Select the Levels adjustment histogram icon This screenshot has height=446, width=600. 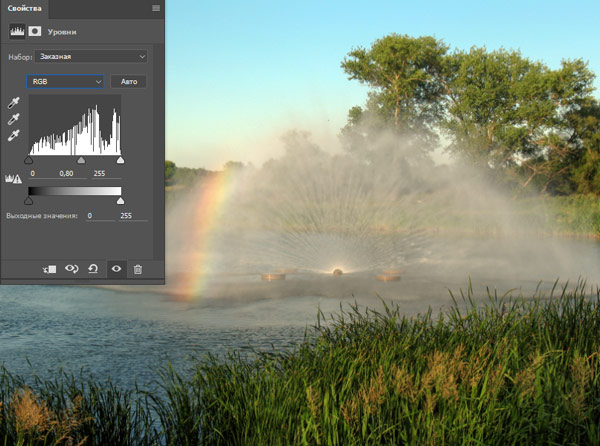pyautogui.click(x=17, y=31)
